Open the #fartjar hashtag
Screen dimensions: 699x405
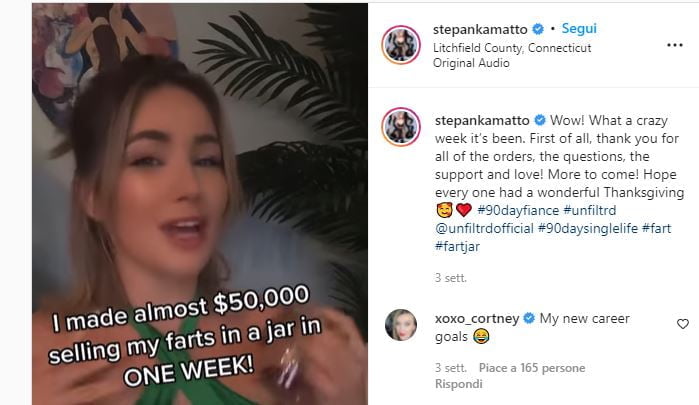pyautogui.click(x=457, y=246)
